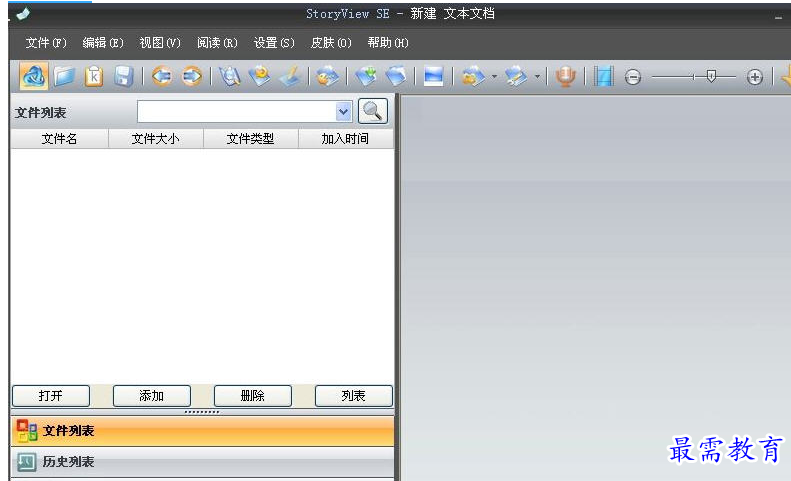Screen dimensions: 791x481
Task: Click the blue landscape picture icon
Action: (433, 77)
